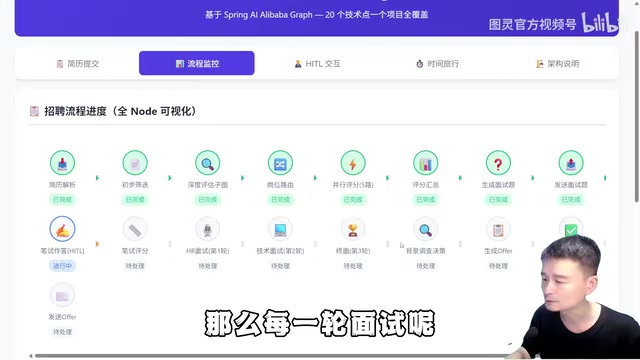Click the 发送面试题 label
640x360 pixels.
(571, 185)
